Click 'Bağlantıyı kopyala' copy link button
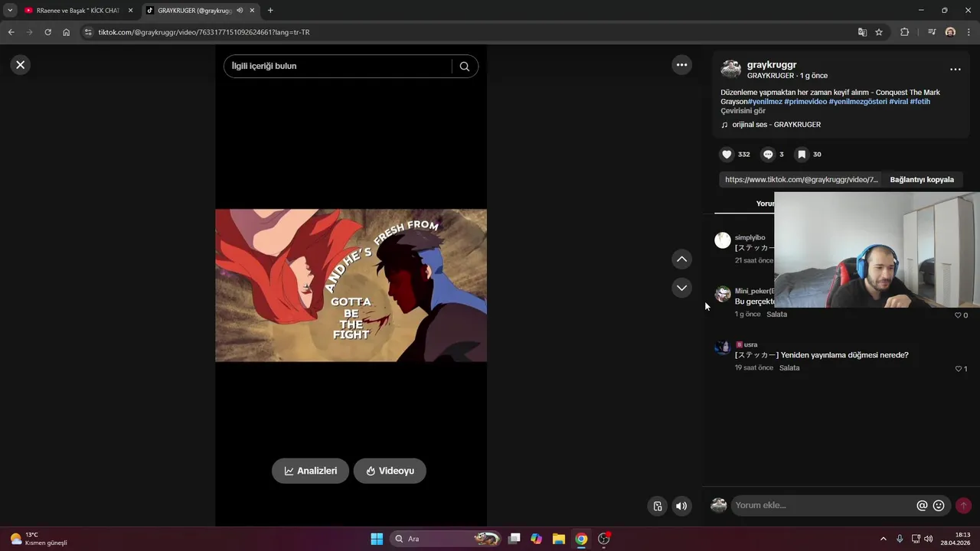This screenshot has height=551, width=980. tap(922, 180)
